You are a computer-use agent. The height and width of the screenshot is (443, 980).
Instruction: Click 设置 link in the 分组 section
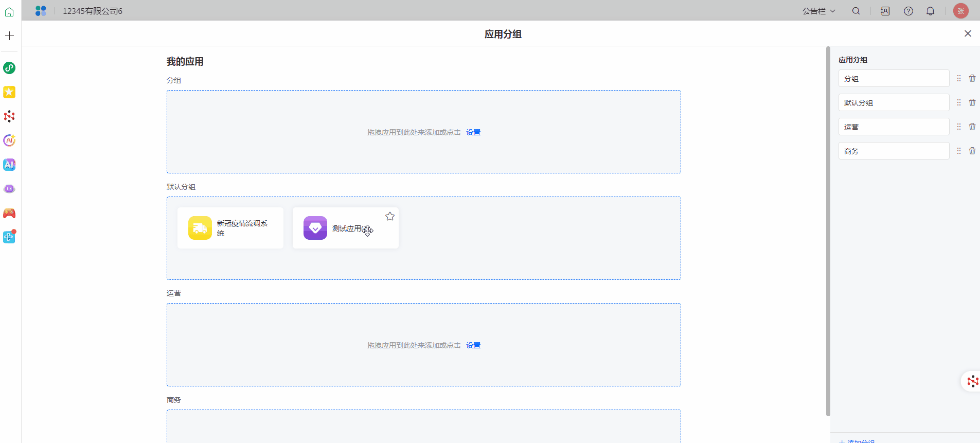[x=473, y=132]
